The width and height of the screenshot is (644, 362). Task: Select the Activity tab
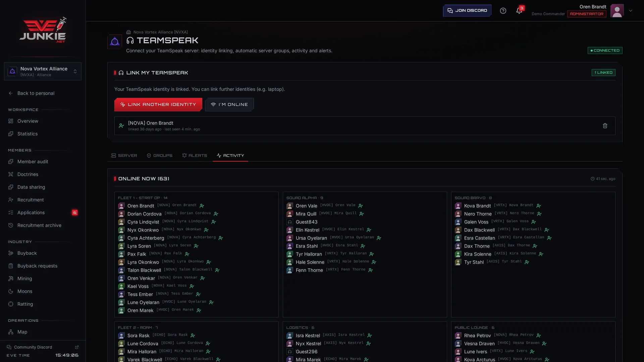click(x=230, y=156)
